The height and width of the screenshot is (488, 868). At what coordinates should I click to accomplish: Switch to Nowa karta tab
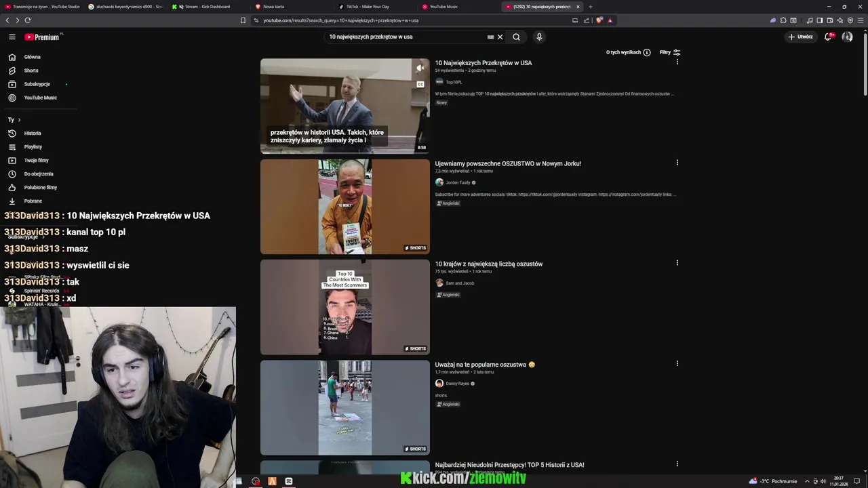(292, 7)
